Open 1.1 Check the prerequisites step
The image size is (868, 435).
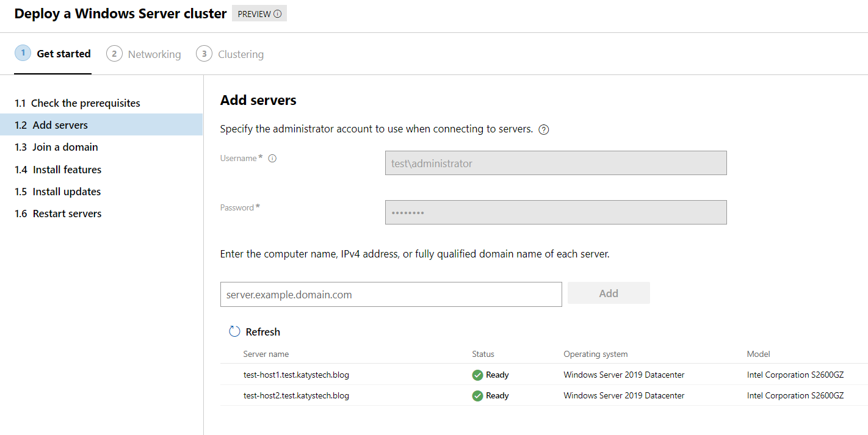tap(78, 103)
